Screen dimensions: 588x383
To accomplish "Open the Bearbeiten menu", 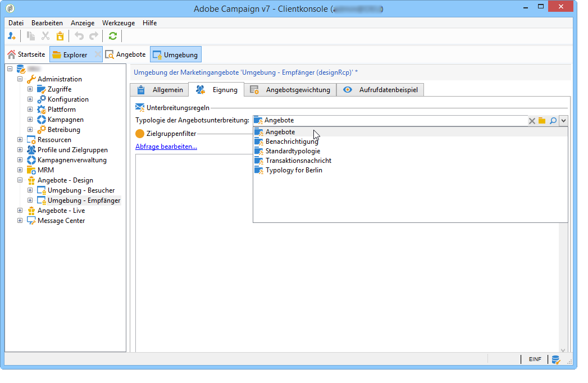I will (47, 23).
